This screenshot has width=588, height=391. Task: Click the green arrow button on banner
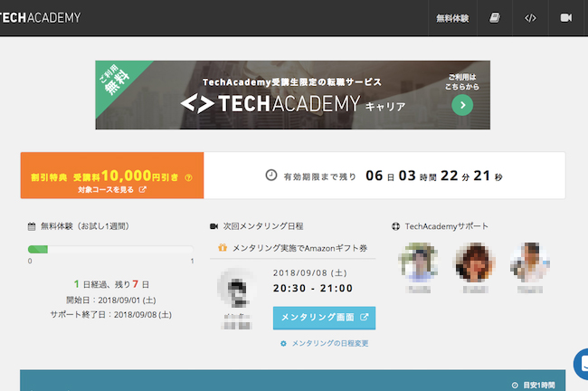tap(462, 105)
